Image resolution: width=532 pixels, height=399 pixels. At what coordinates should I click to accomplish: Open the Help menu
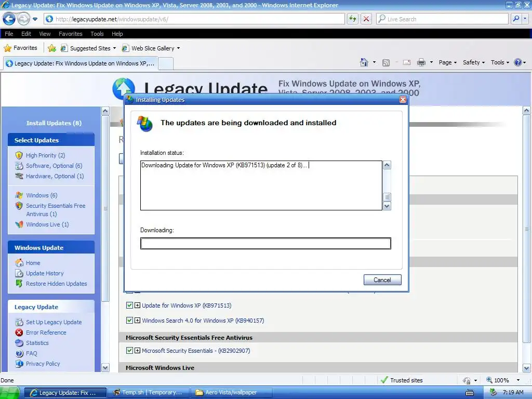click(117, 34)
